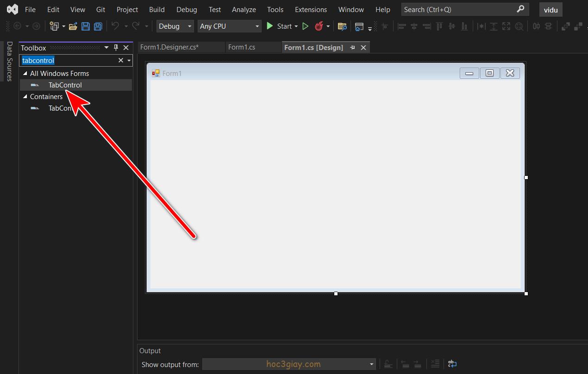Viewport: 588px width, 374px height.
Task: Click the Find in Files folder icon
Action: point(342,26)
